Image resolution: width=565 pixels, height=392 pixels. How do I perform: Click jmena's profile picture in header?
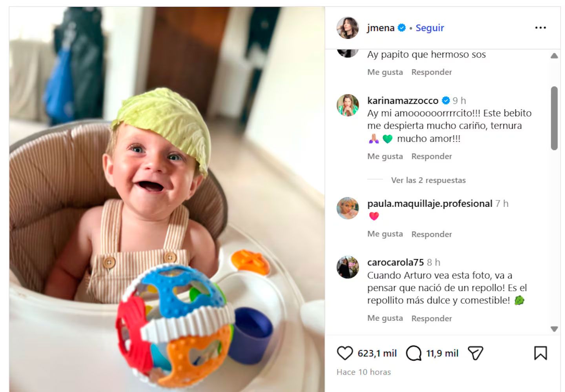[x=348, y=28]
